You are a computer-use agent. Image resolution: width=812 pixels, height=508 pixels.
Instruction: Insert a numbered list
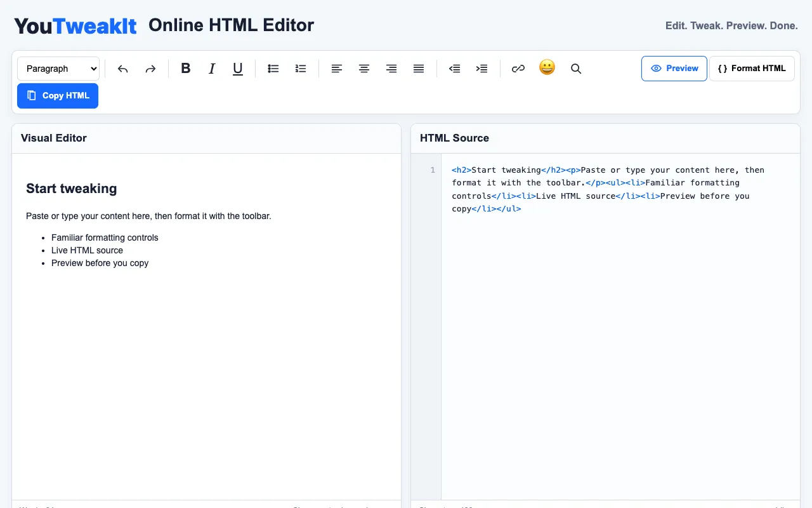301,69
